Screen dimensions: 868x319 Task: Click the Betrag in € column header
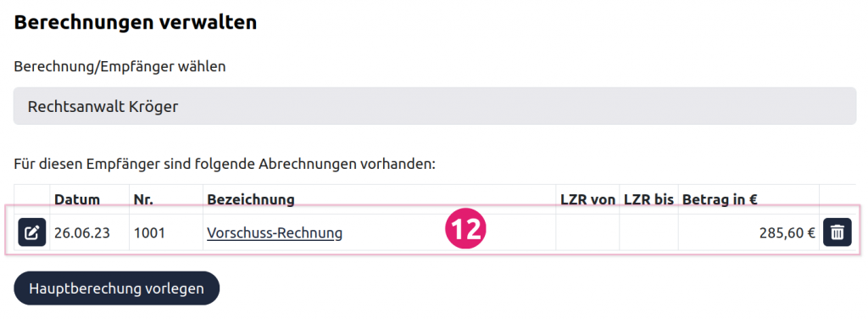click(720, 200)
